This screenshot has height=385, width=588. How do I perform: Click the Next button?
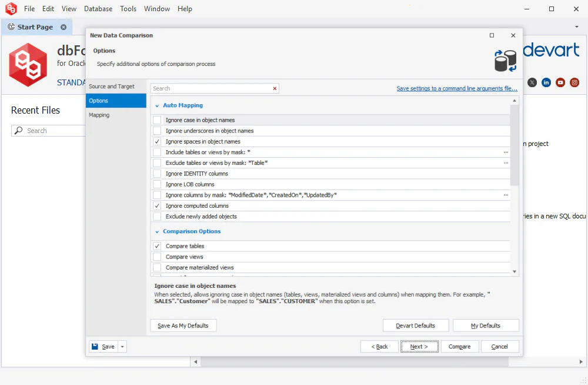(419, 346)
